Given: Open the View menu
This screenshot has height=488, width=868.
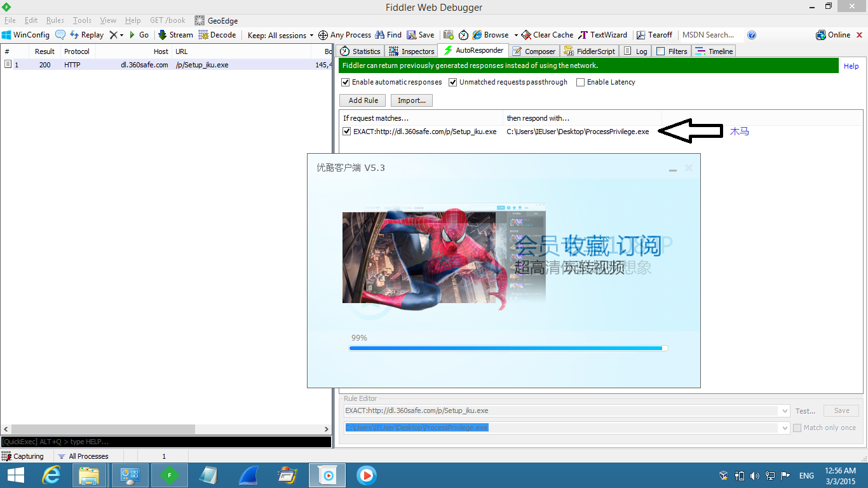Looking at the screenshot, I should click(x=108, y=20).
